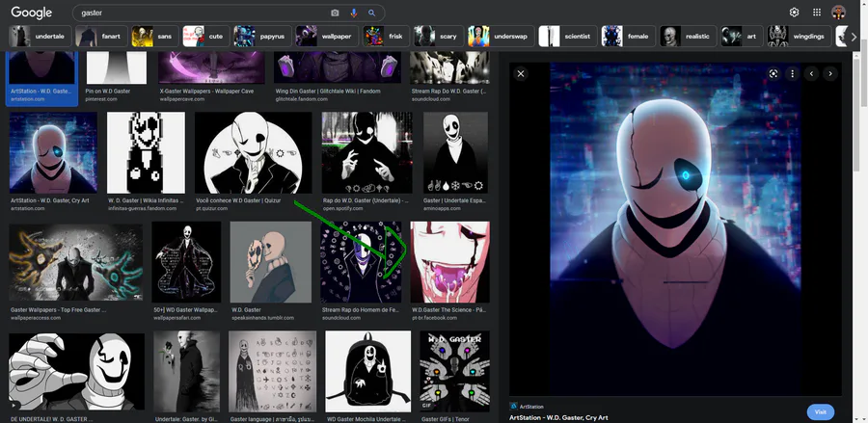Open 50+ WD Gaster Wallpaper thumbnail
Image resolution: width=868 pixels, height=423 pixels.
[186, 262]
